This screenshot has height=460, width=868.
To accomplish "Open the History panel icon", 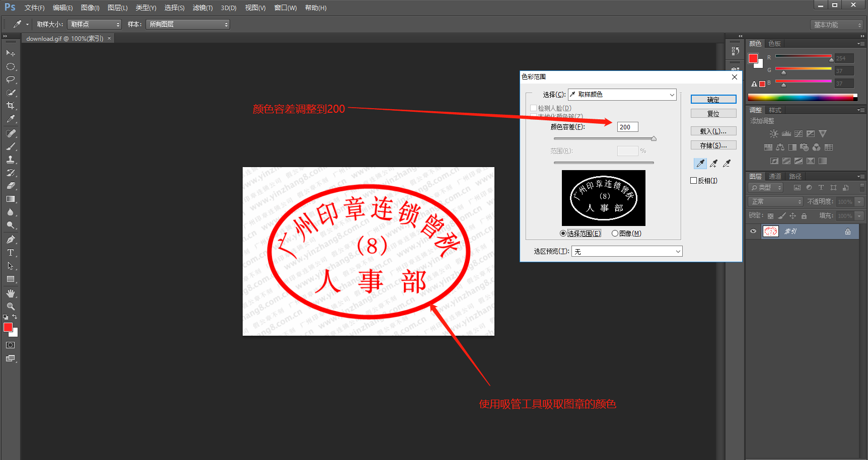I will pyautogui.click(x=735, y=51).
